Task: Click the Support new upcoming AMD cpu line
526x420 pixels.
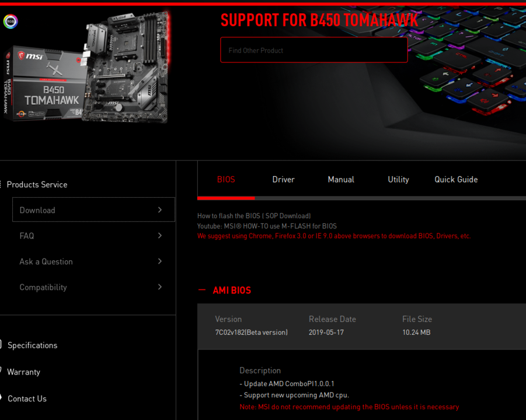Action: coord(294,395)
